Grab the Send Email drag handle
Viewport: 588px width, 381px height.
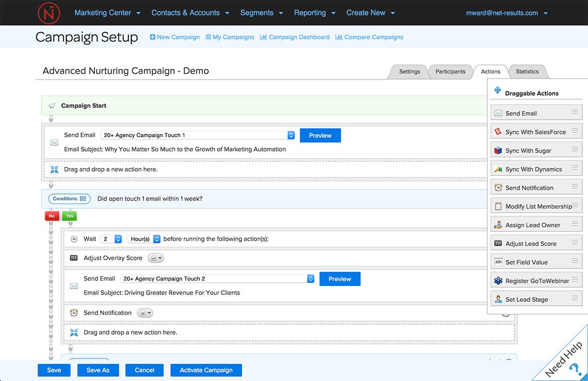pyautogui.click(x=575, y=112)
